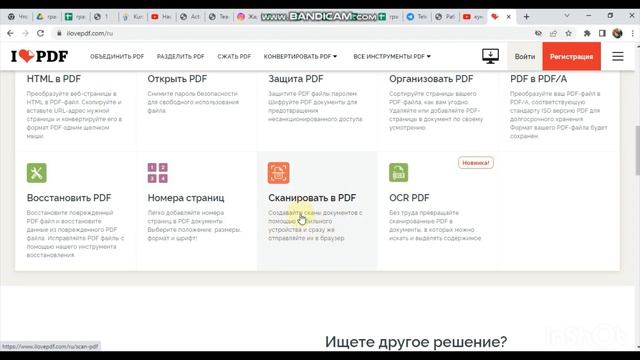
Task: Click the OCR PDF green icon
Action: click(x=398, y=173)
